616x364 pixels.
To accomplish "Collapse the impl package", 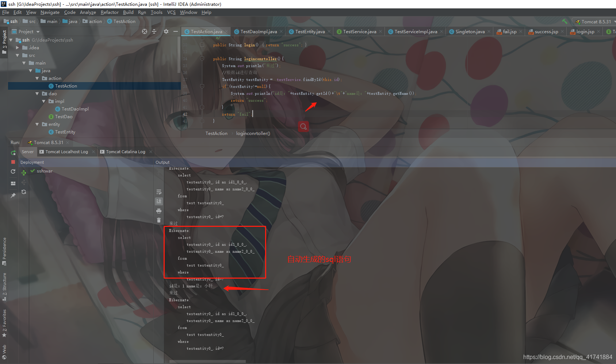I will pos(44,101).
